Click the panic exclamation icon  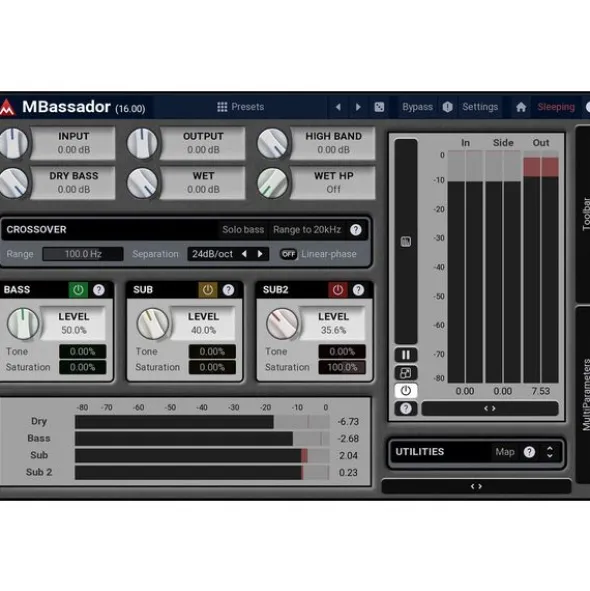tap(447, 107)
